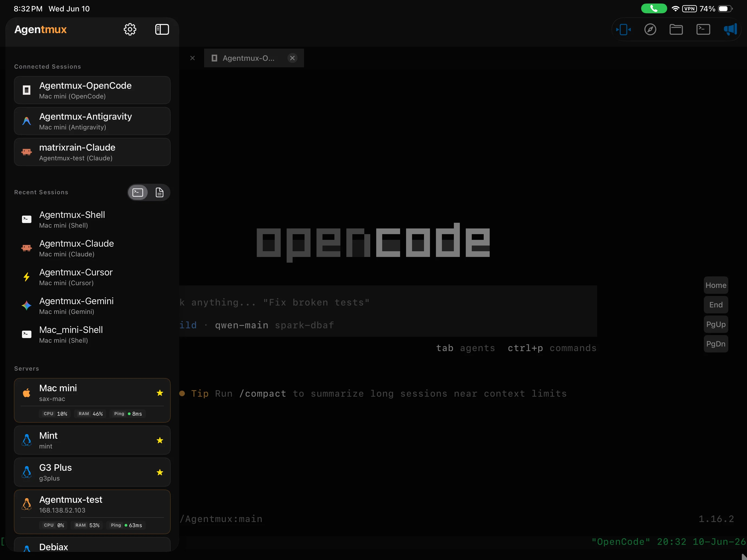Open the compass browser icon
This screenshot has width=747, height=560.
coord(650,29)
